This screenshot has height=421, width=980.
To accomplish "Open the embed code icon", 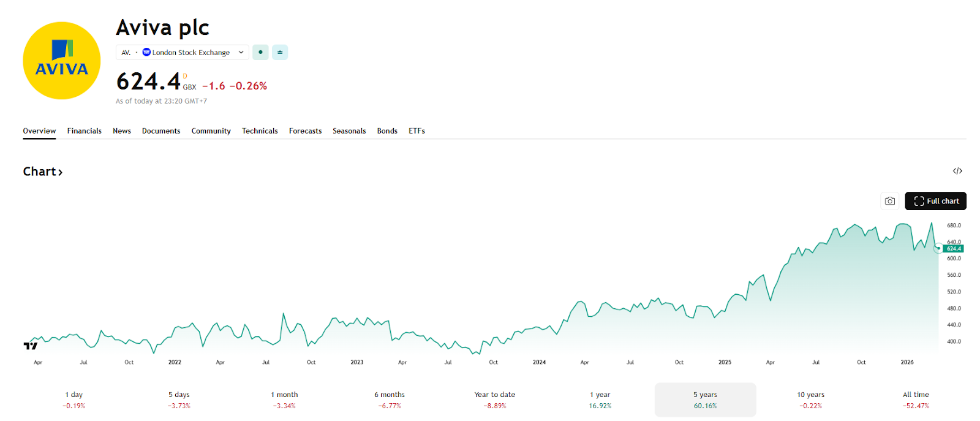I will [957, 171].
